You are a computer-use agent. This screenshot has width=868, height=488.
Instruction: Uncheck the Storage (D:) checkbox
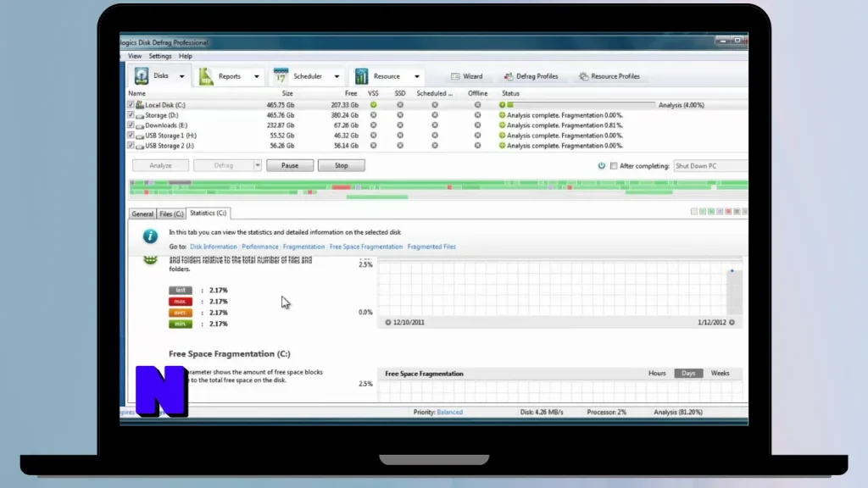click(x=131, y=114)
